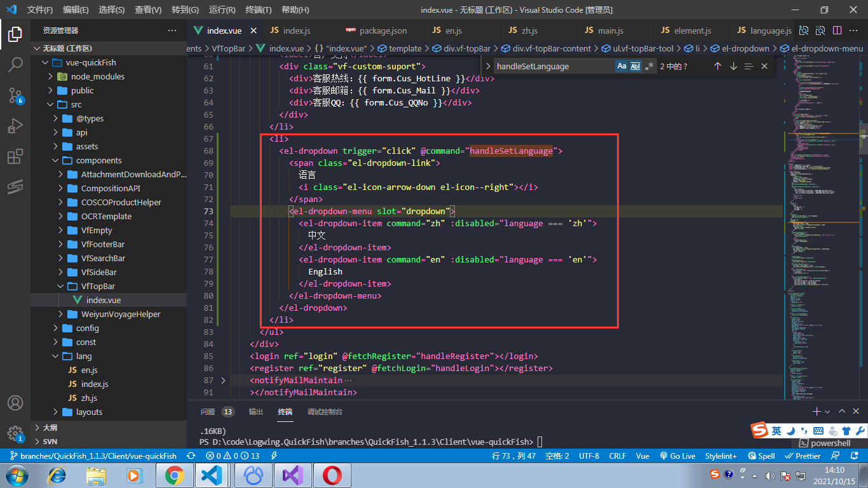Switch to the package.json tab
Viewport: 868px width, 488px height.
pyautogui.click(x=383, y=30)
